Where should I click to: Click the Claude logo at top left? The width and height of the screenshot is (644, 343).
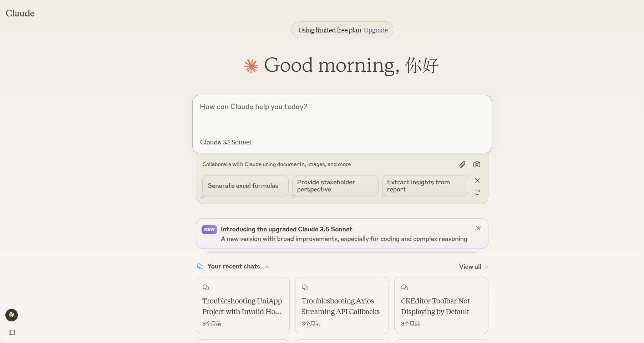(x=20, y=13)
